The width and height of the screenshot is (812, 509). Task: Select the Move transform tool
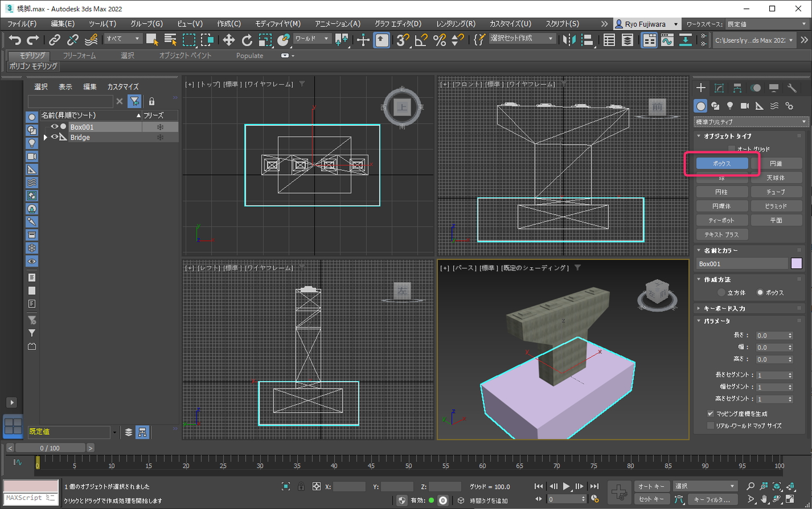click(x=228, y=39)
